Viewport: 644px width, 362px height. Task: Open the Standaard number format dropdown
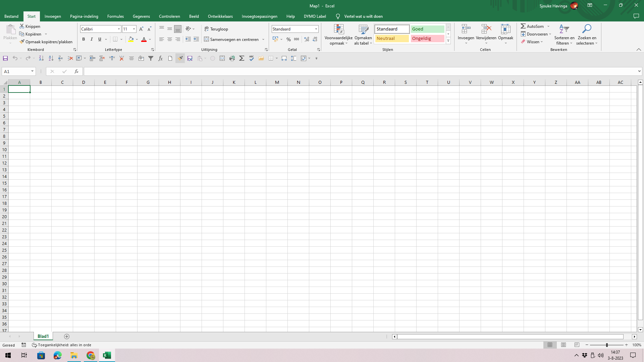click(x=316, y=29)
